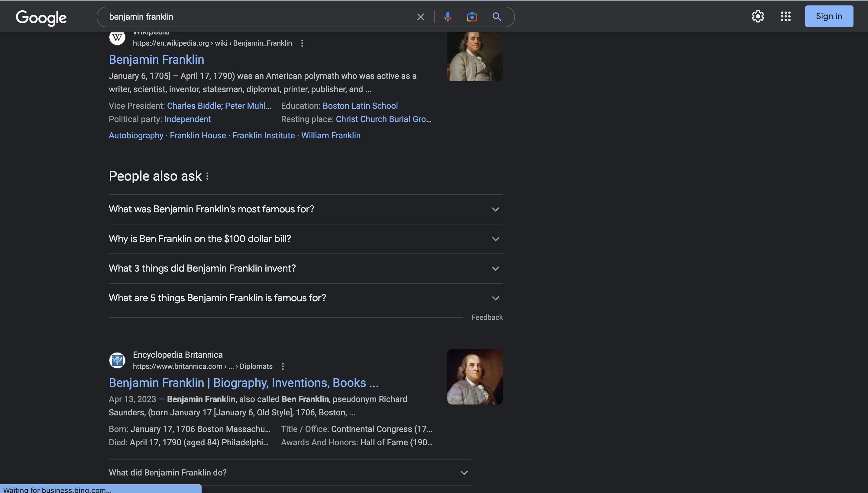Click the Wikipedia favicon on the first result
This screenshot has height=493, width=868.
pyautogui.click(x=117, y=37)
